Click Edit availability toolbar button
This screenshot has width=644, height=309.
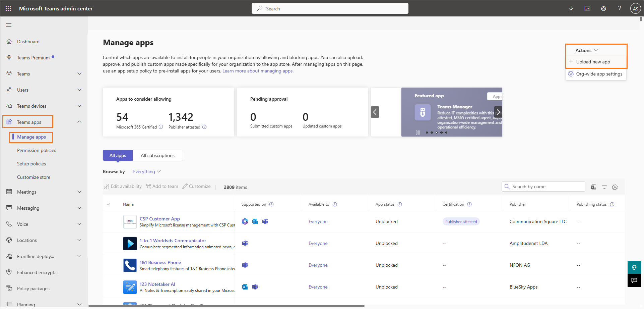pyautogui.click(x=123, y=186)
